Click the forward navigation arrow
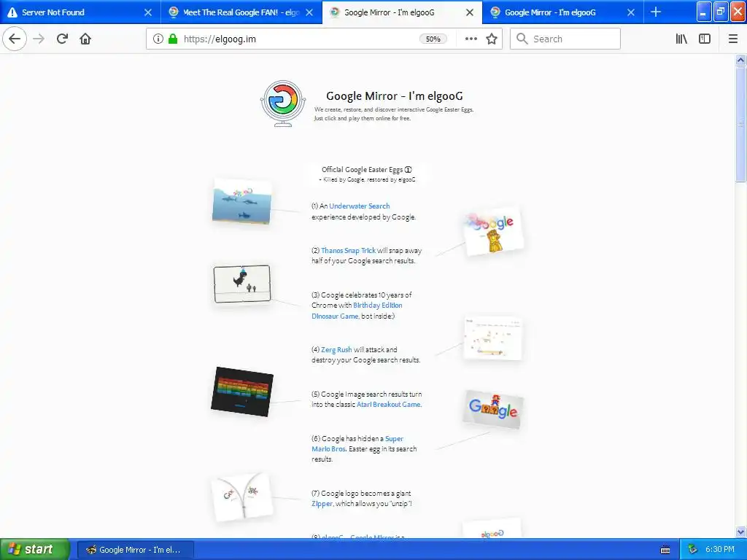 [x=39, y=39]
